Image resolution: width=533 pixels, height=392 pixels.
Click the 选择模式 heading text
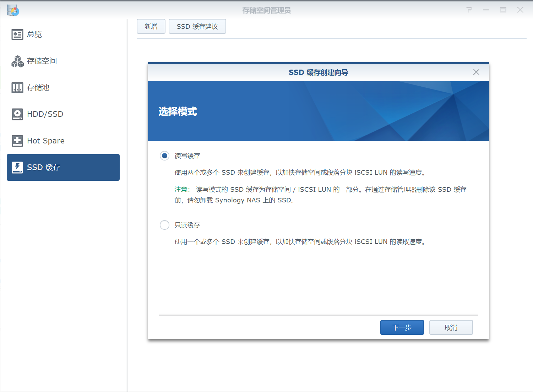178,111
